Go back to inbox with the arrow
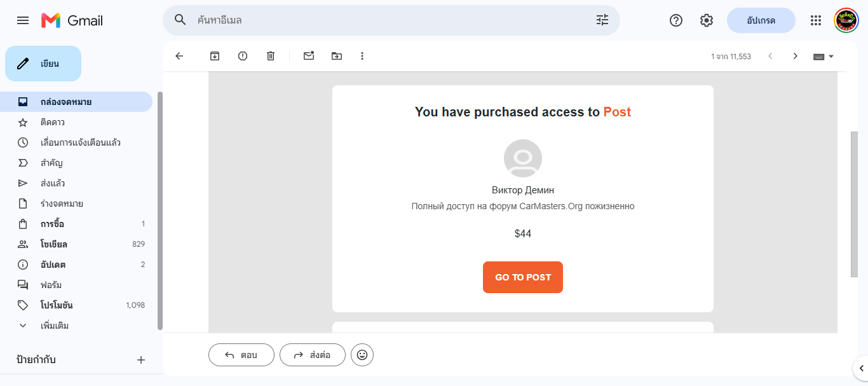The width and height of the screenshot is (868, 386). point(179,56)
